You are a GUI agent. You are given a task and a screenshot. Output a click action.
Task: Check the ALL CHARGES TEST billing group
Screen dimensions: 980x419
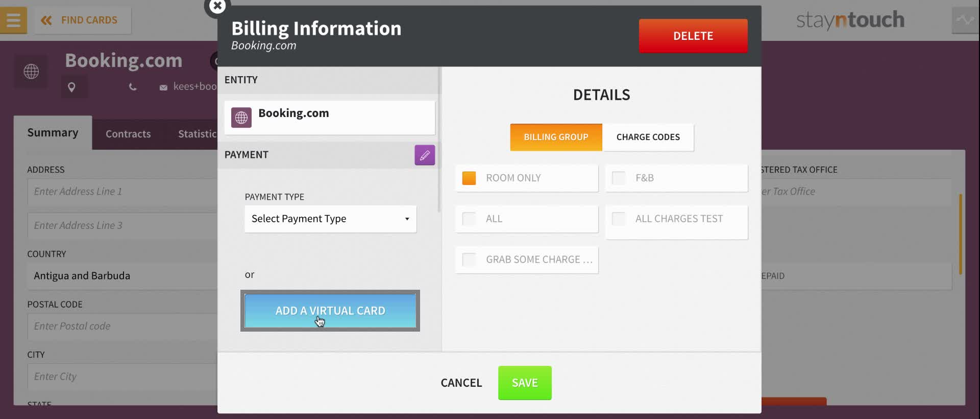[x=619, y=219]
